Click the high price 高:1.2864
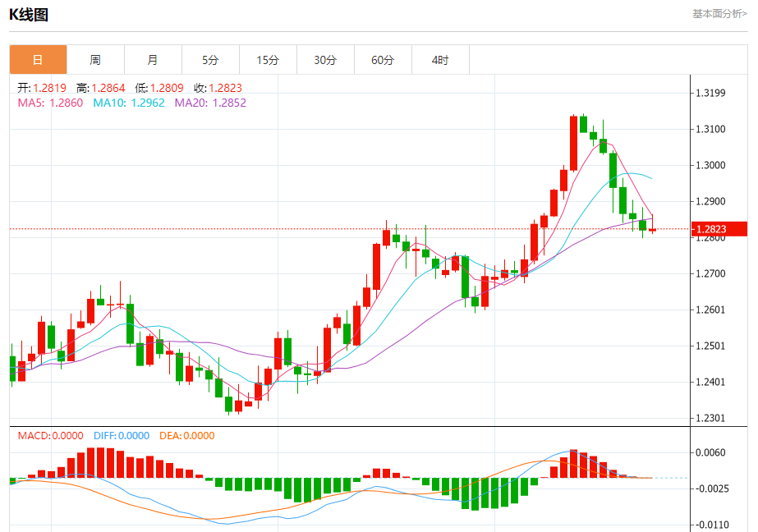Image resolution: width=758 pixels, height=532 pixels. click(x=100, y=88)
